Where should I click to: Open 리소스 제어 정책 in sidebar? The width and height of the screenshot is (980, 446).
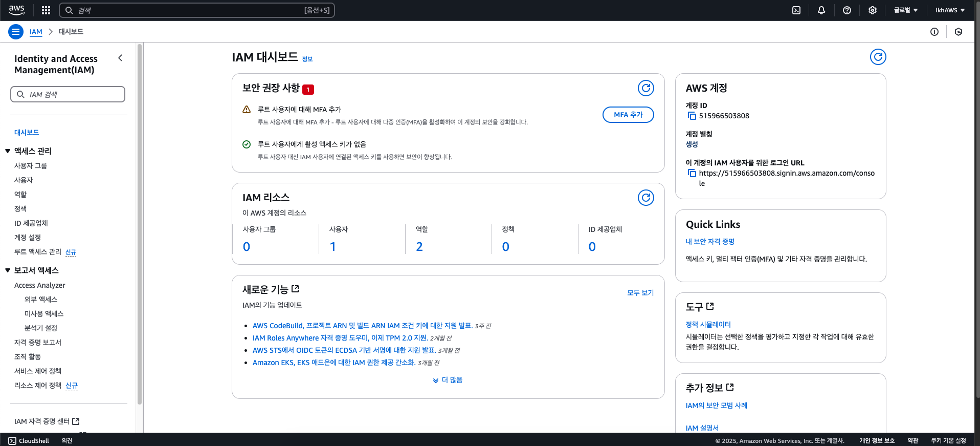pyautogui.click(x=38, y=386)
